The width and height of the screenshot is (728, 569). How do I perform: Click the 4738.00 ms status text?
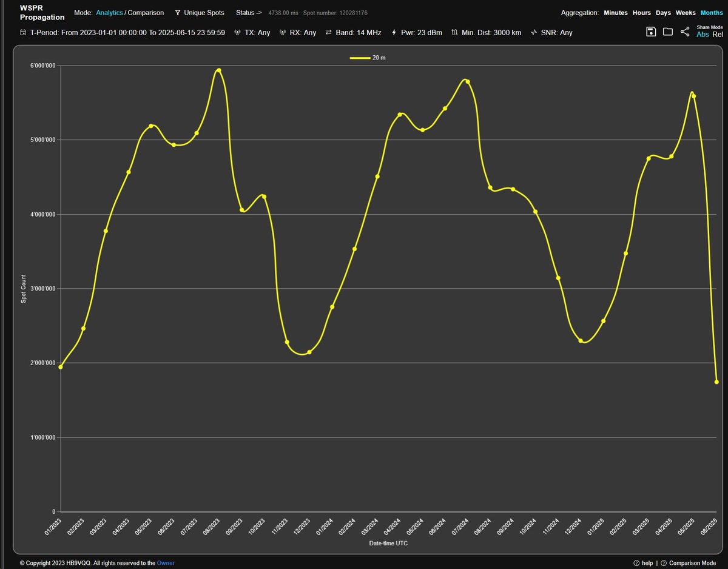click(283, 13)
